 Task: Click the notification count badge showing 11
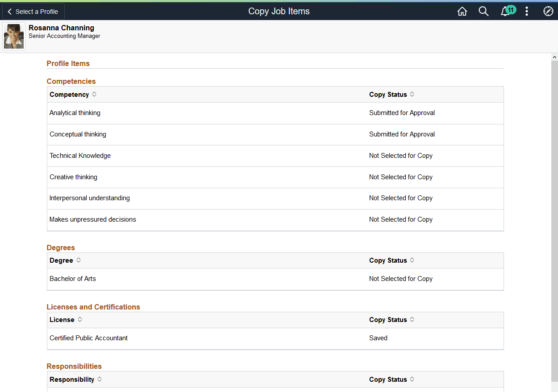tap(511, 8)
